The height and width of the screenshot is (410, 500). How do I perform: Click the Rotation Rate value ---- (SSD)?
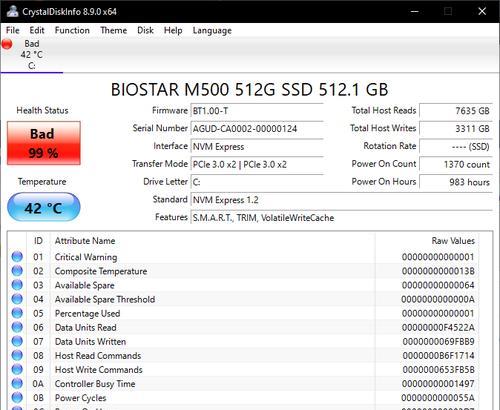[456, 146]
